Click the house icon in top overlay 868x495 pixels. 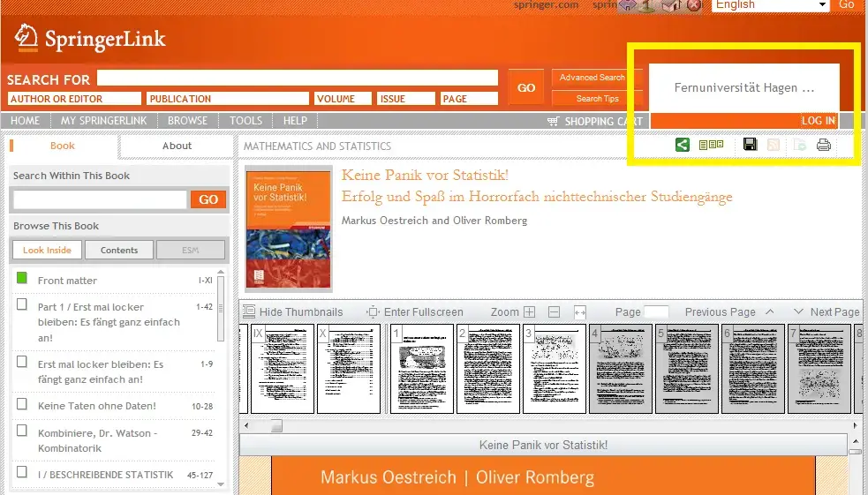(x=670, y=5)
